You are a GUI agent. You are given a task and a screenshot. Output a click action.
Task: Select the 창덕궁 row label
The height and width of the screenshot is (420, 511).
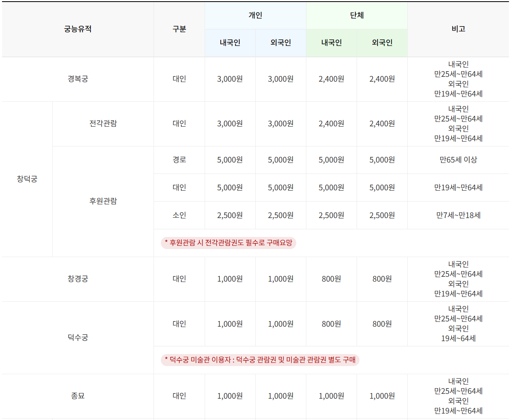[x=27, y=179]
